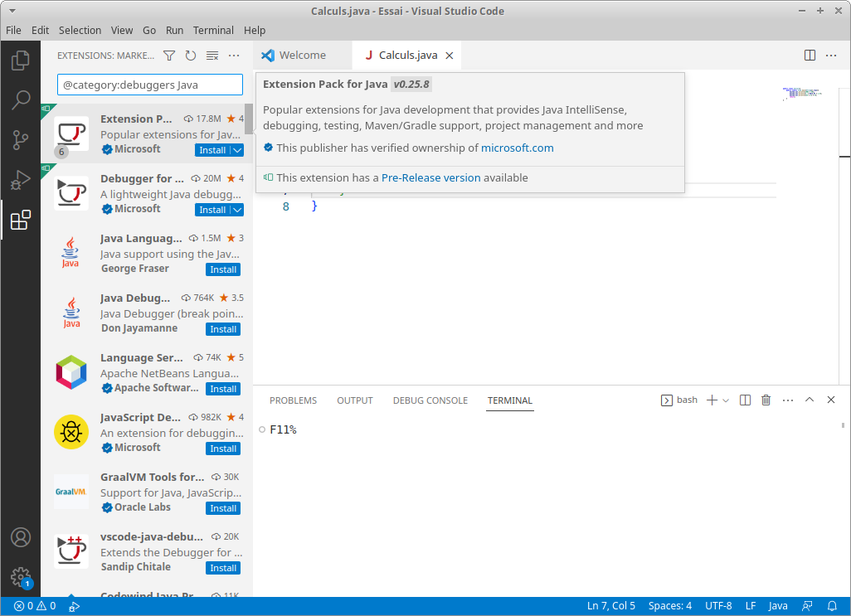Kill terminal with trash icon
The height and width of the screenshot is (616, 851).
point(766,400)
